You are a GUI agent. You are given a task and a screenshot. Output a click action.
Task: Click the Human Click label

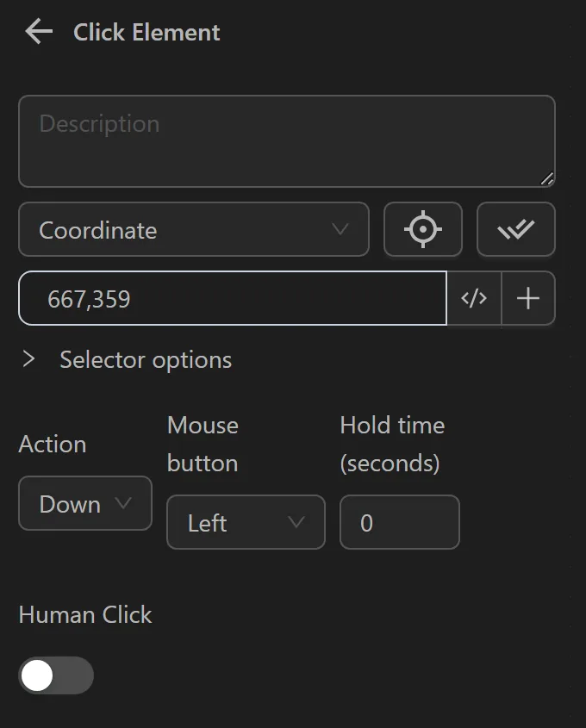tap(84, 615)
